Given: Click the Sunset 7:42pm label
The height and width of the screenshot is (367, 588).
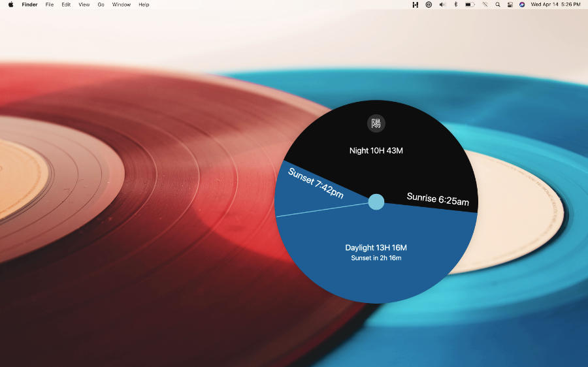Looking at the screenshot, I should (x=316, y=183).
